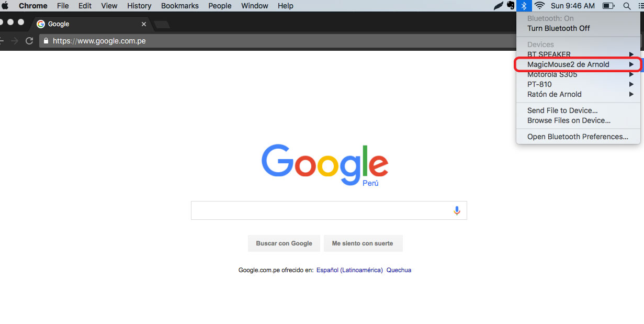
Task: Open Spotlight search magnifier icon
Action: pyautogui.click(x=627, y=6)
